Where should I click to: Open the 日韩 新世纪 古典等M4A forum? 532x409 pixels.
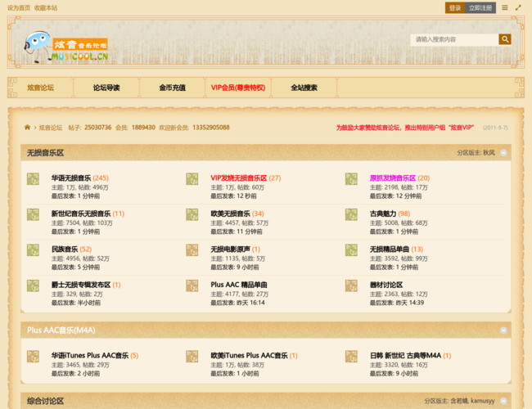point(405,355)
